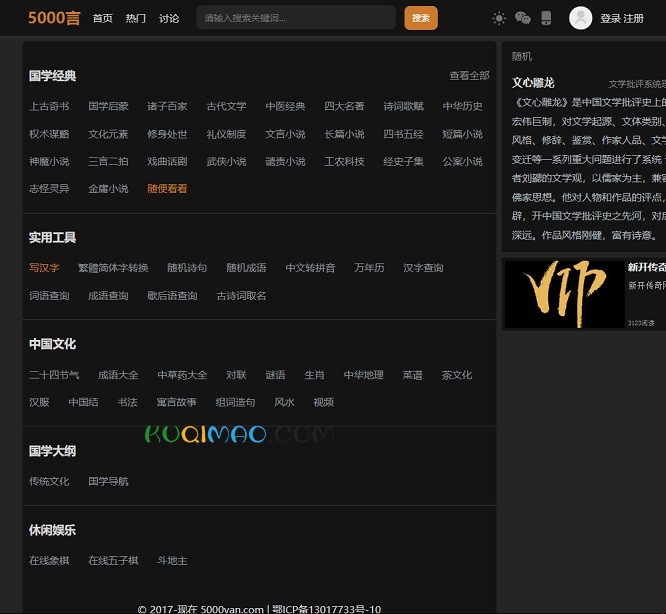Open the 国学导航 link
The height and width of the screenshot is (614, 666).
point(108,482)
